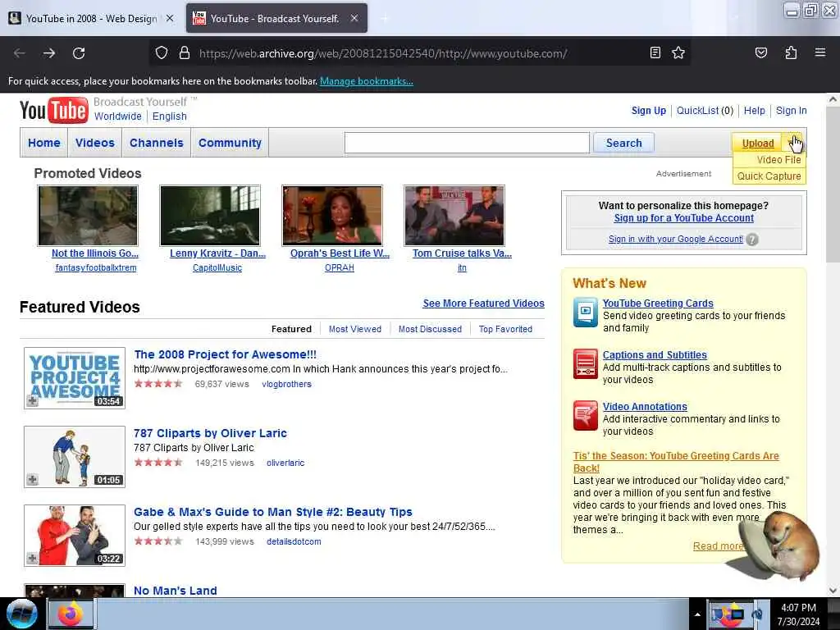Open See More Featured Videos link
840x630 pixels.
[483, 304]
